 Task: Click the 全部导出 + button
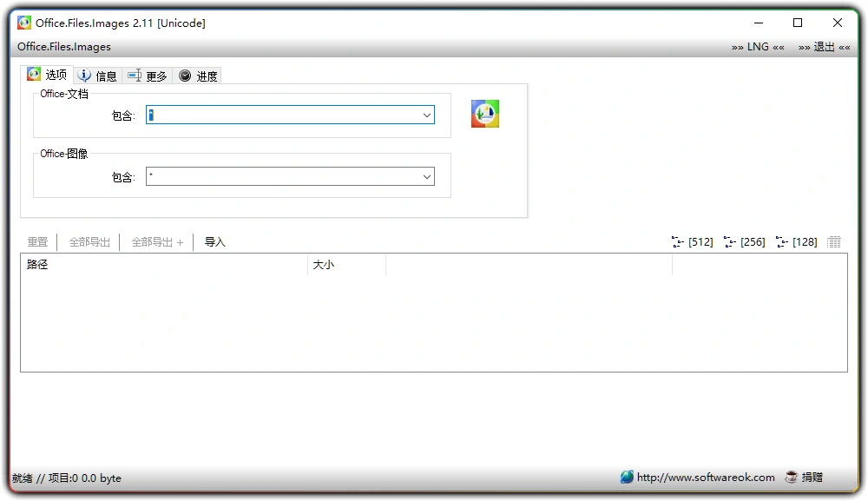tap(157, 242)
